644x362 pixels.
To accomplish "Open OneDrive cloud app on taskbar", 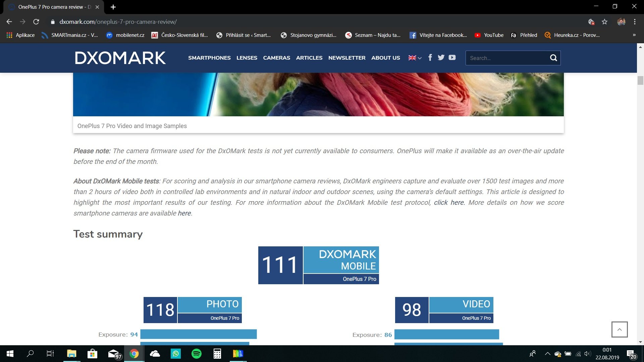I will 155,354.
